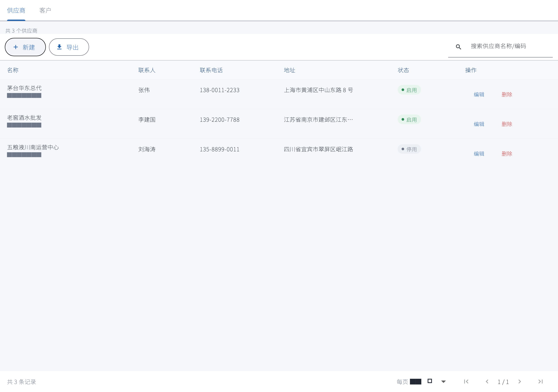Click address 四川省宜宾市翠屏区岷江路
Screen dimensions: 558x392
tap(318, 149)
